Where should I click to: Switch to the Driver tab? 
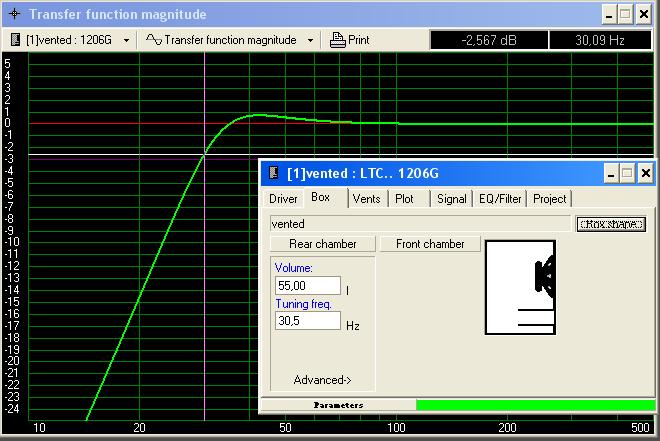(x=284, y=199)
